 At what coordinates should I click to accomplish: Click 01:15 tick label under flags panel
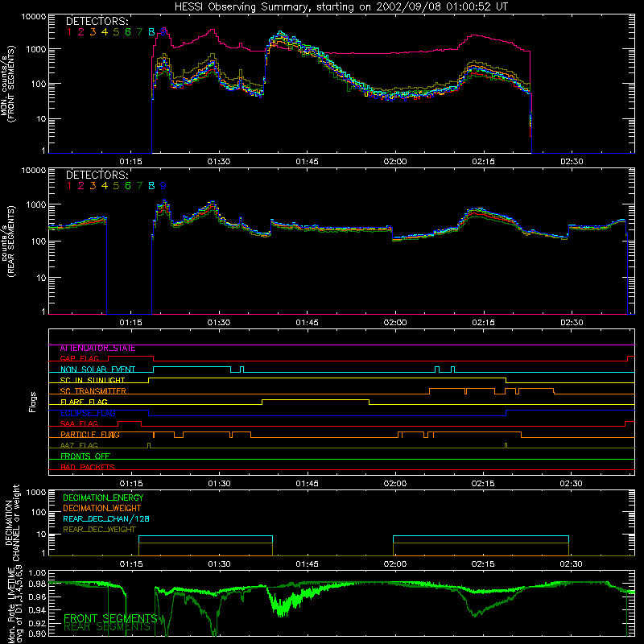pyautogui.click(x=130, y=484)
